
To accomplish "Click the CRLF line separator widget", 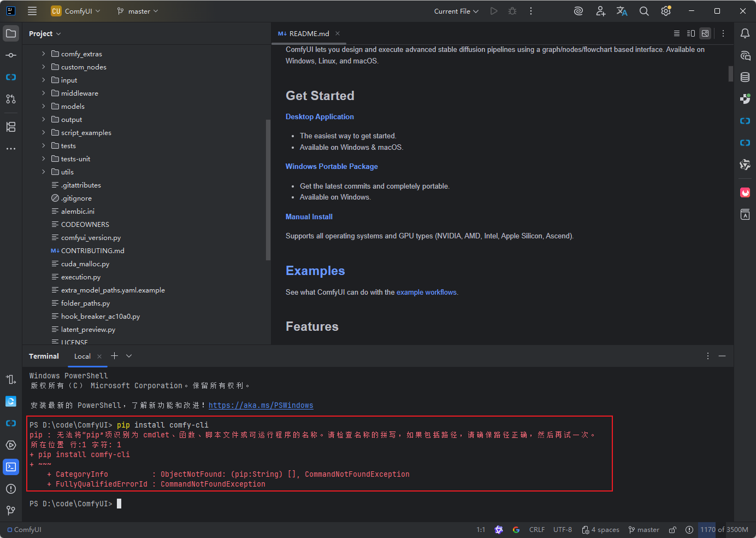I will coord(537,530).
